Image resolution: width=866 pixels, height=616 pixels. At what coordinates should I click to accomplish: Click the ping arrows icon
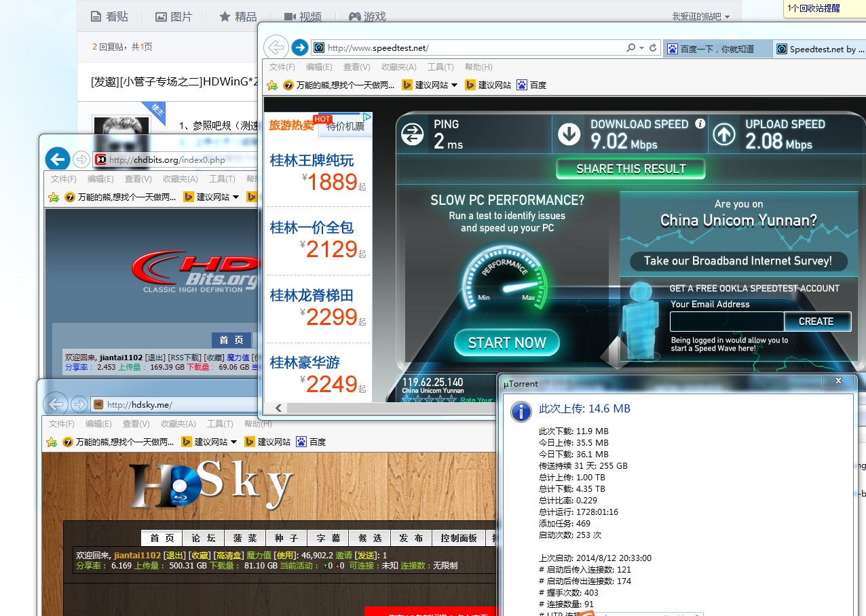click(413, 134)
